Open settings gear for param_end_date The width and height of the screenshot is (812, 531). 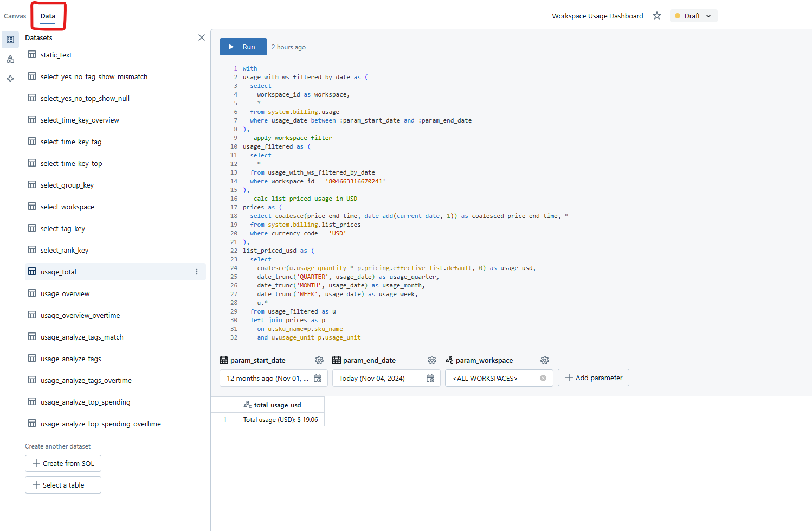click(x=431, y=360)
